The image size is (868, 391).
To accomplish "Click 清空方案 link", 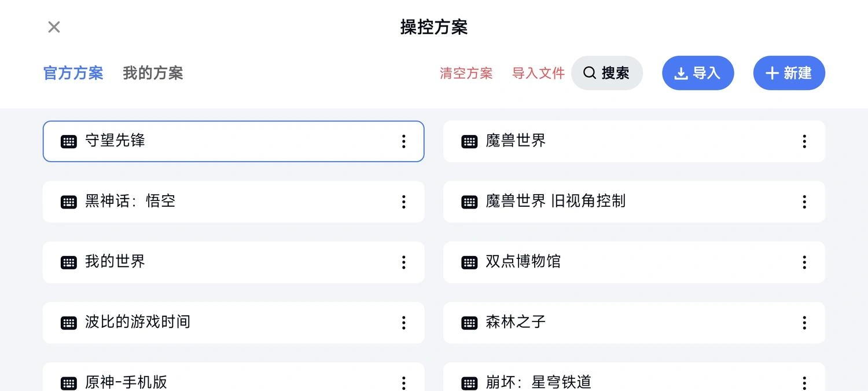I will (x=466, y=74).
